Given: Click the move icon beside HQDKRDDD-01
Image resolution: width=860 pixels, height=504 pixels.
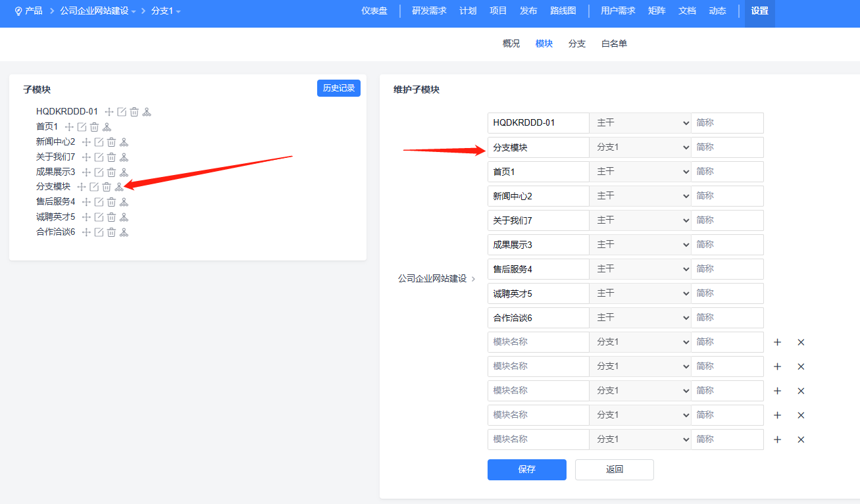Looking at the screenshot, I should click(x=109, y=112).
